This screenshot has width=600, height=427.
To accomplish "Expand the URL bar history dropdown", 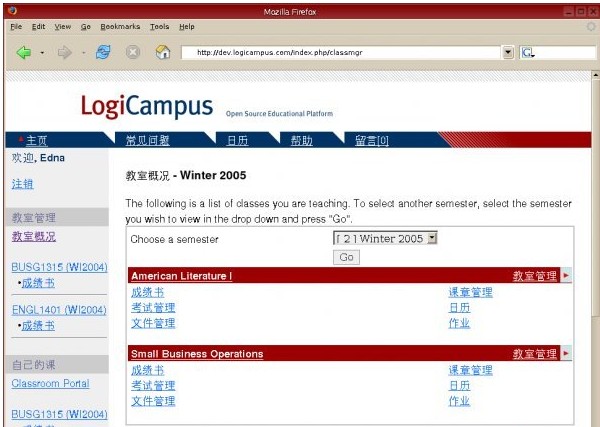I will point(507,52).
